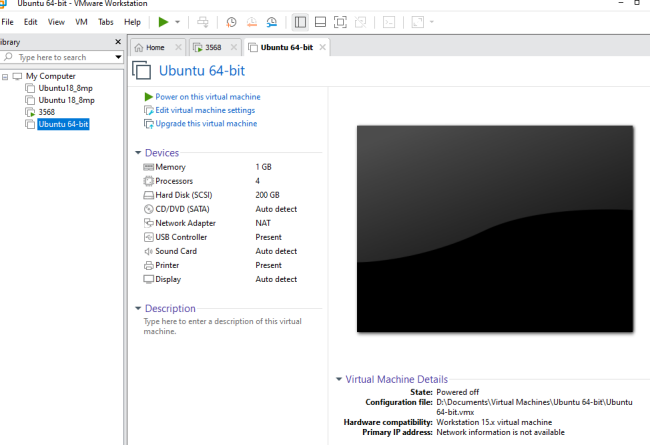This screenshot has width=651, height=445.
Task: Click the Network Adapter device entry
Action: click(x=185, y=223)
